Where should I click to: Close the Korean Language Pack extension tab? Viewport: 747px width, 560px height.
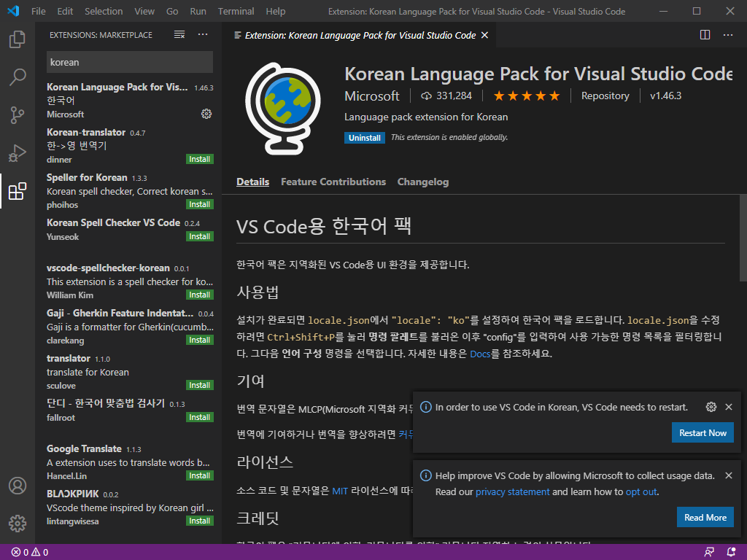[484, 35]
